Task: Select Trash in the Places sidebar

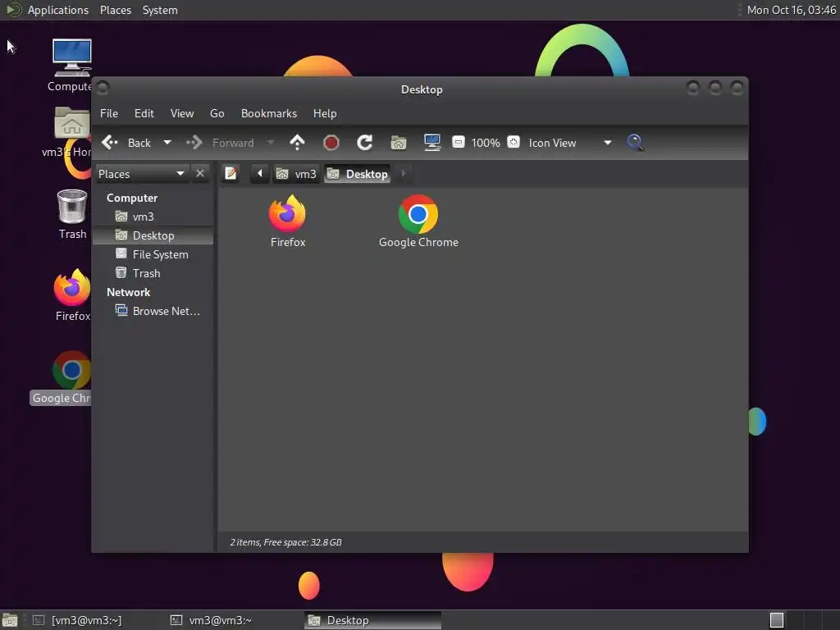Action: pos(153,273)
